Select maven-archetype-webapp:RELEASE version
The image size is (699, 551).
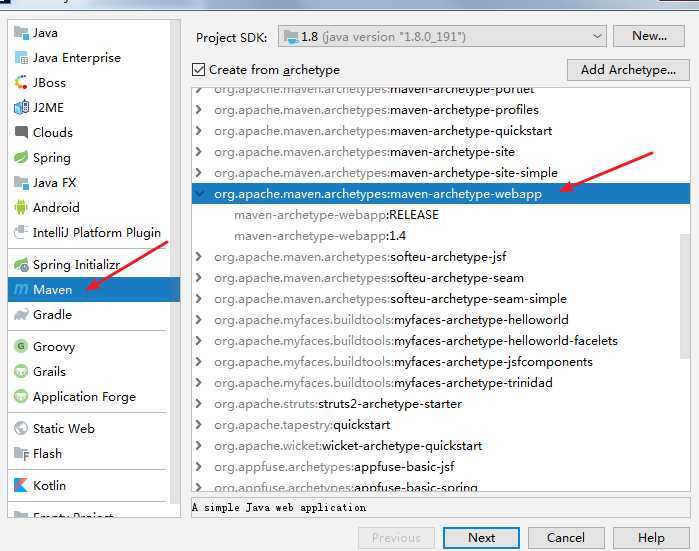tap(337, 215)
